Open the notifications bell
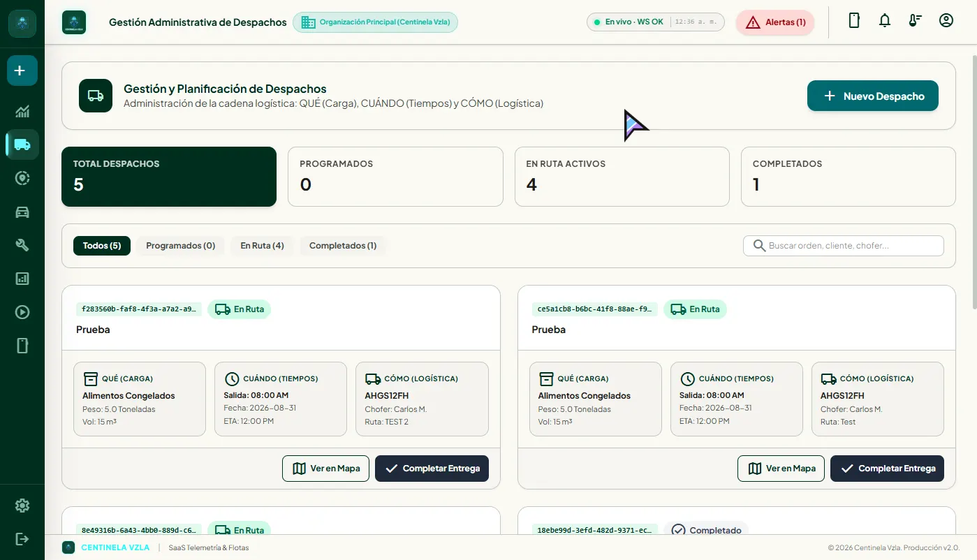The width and height of the screenshot is (977, 560). click(885, 20)
